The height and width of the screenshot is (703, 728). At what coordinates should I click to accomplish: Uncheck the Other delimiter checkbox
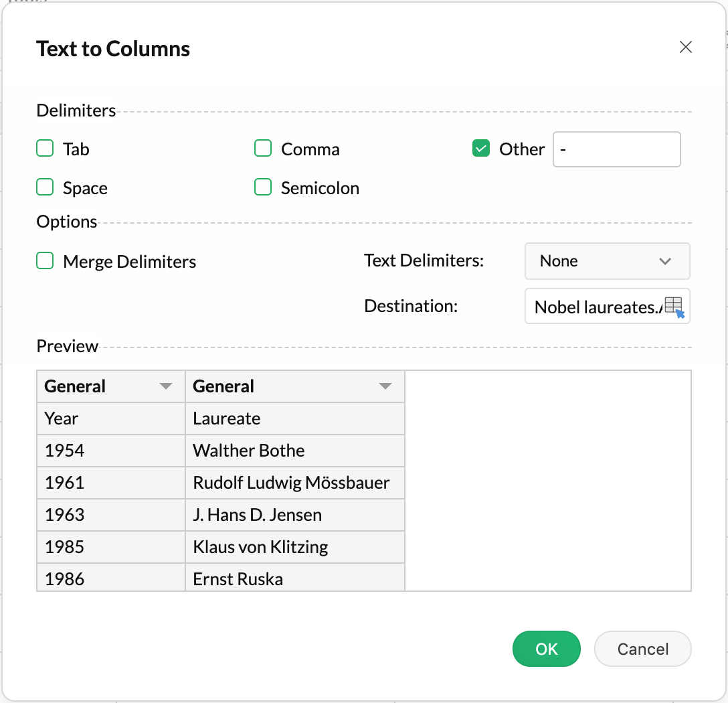coord(481,149)
